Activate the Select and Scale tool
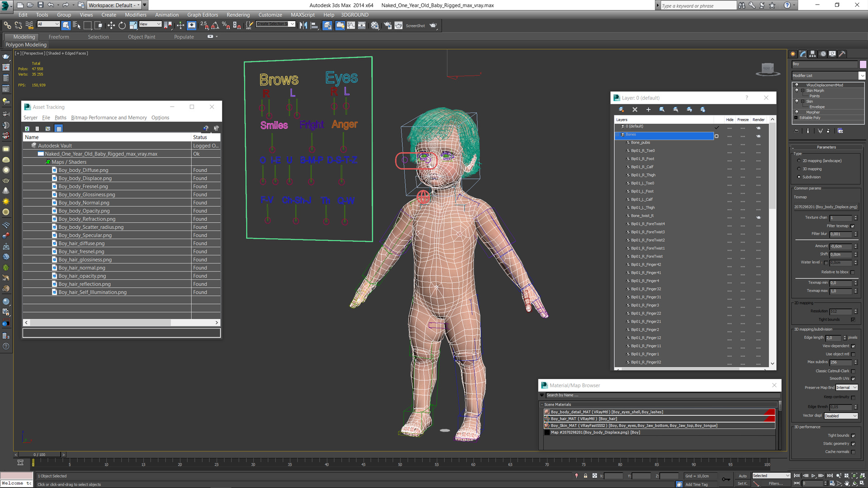 133,25
